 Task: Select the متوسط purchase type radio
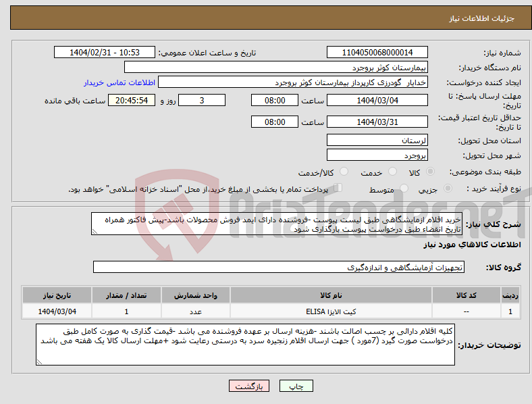click(404, 188)
